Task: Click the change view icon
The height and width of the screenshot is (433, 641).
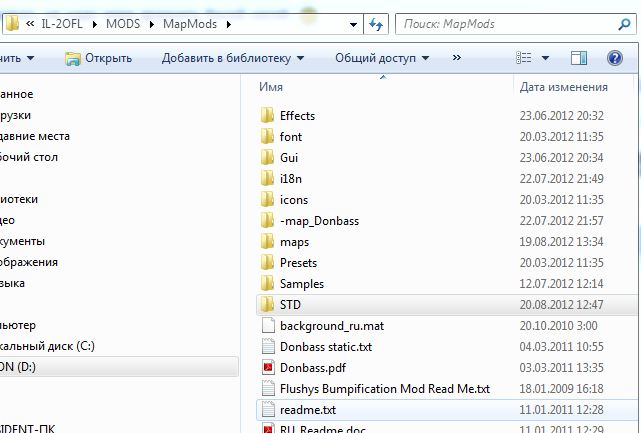Action: click(x=524, y=58)
